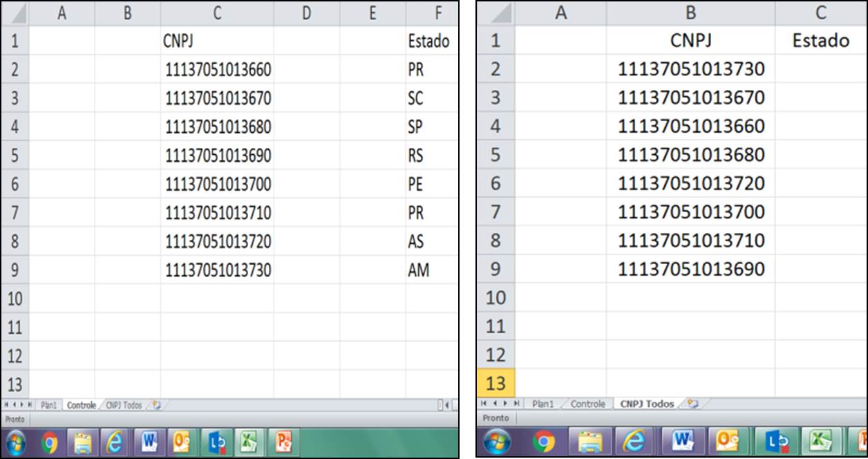Viewport: 868px width, 459px height.
Task: Select Estado header cell in Controle sheet
Action: click(432, 41)
